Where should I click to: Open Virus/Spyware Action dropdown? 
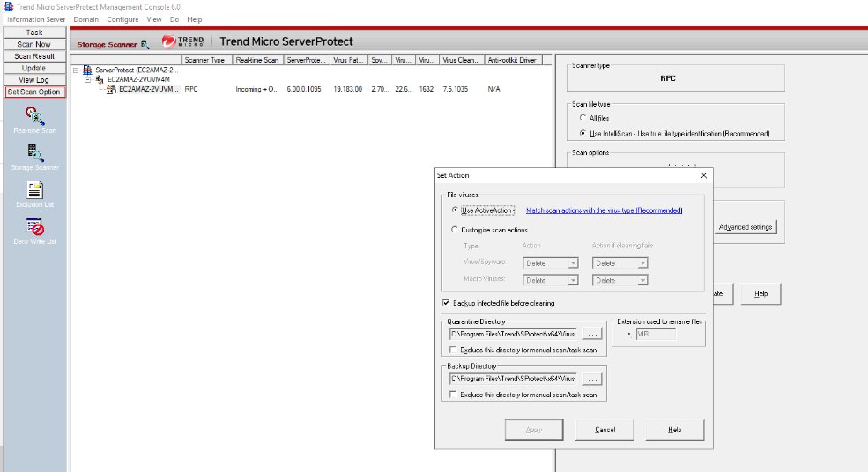click(550, 263)
